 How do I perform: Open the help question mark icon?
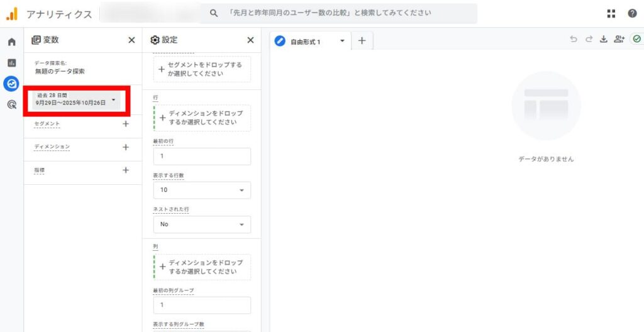632,14
